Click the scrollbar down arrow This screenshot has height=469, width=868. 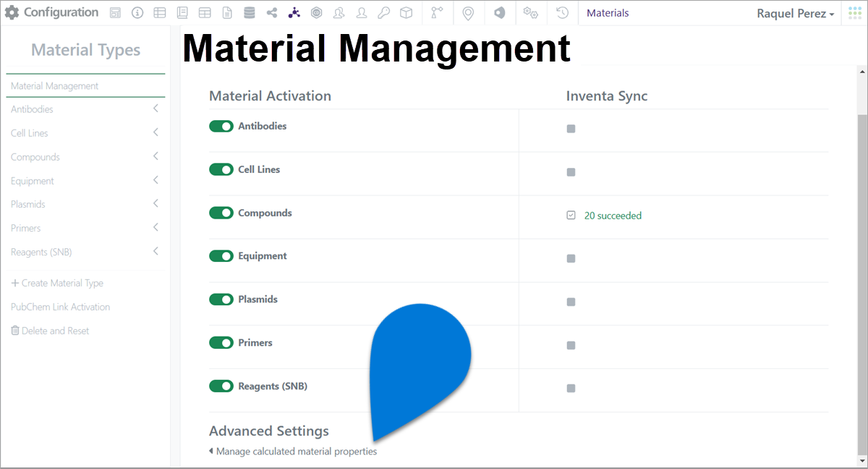(x=861, y=460)
